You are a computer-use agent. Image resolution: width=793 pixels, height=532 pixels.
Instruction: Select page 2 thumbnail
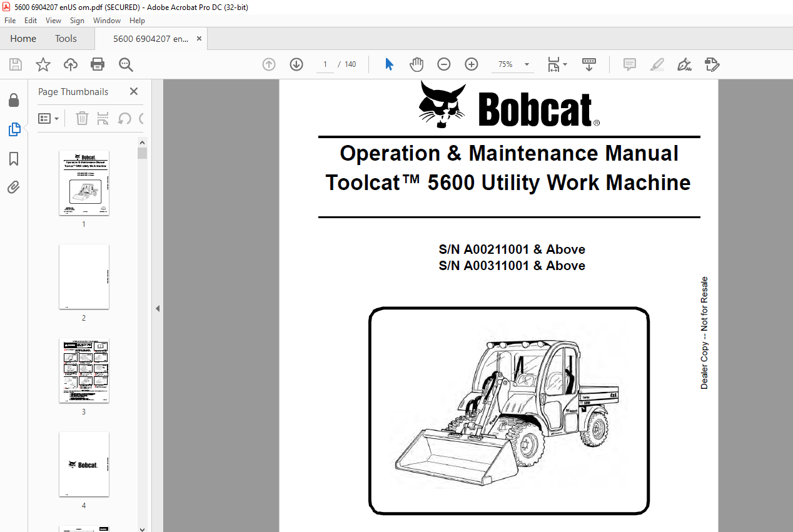click(84, 276)
